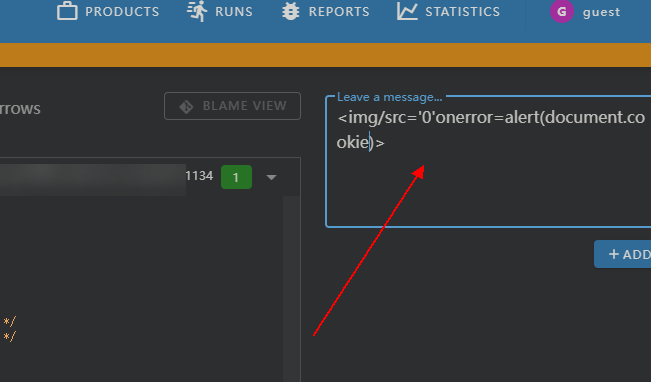Click the Runs running-person icon
Viewport: 651px width, 382px height.
pos(197,11)
